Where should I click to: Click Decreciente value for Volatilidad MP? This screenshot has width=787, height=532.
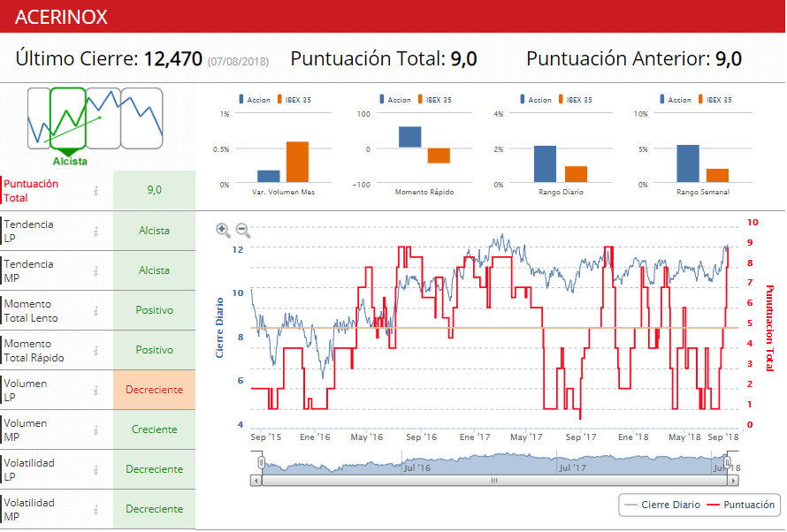coord(154,509)
